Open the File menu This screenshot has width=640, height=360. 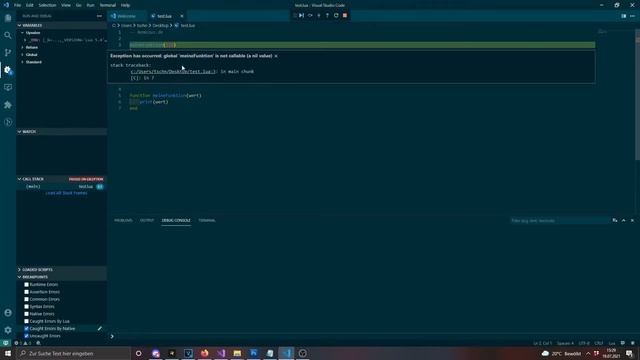pyautogui.click(x=17, y=5)
